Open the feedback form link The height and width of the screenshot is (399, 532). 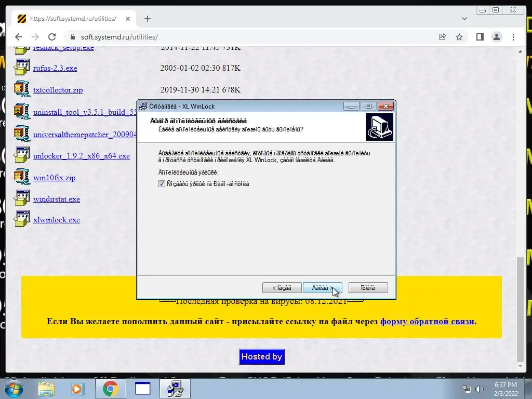click(427, 321)
